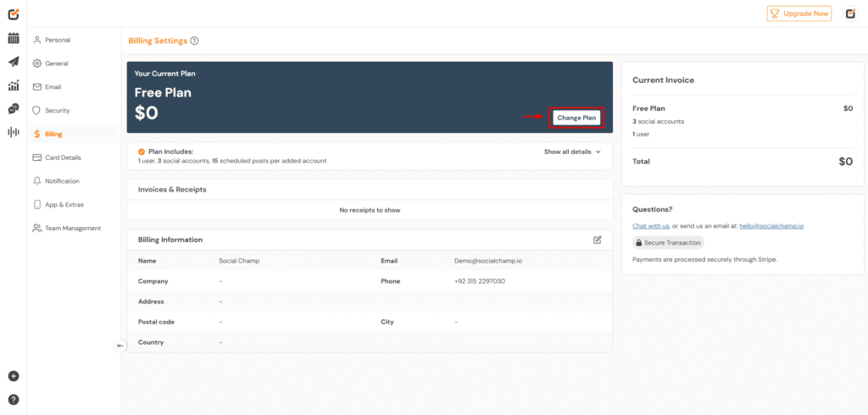The width and height of the screenshot is (868, 415).
Task: Open the analytics bar chart icon
Action: pos(14,86)
